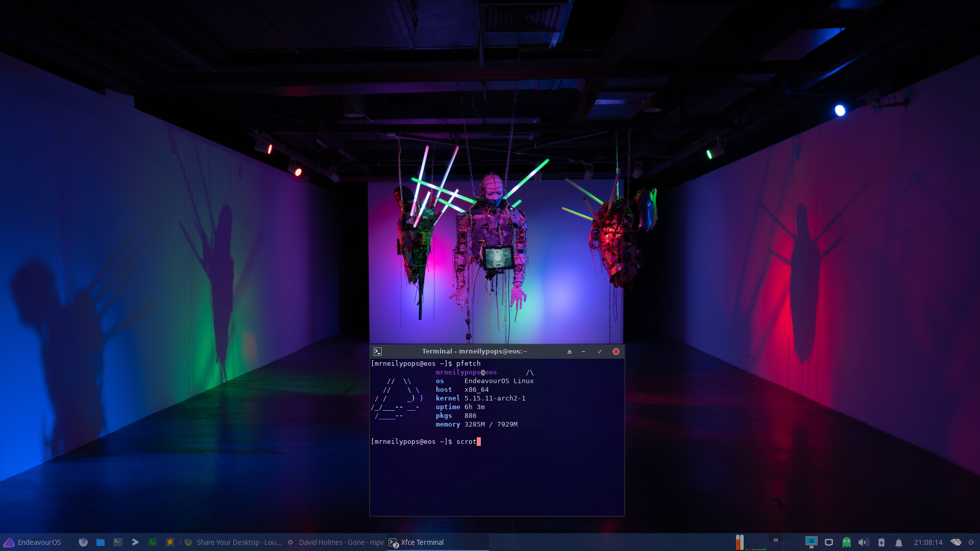Click the network connection tray icon
Screen dimensions: 980x551
pyautogui.click(x=829, y=542)
